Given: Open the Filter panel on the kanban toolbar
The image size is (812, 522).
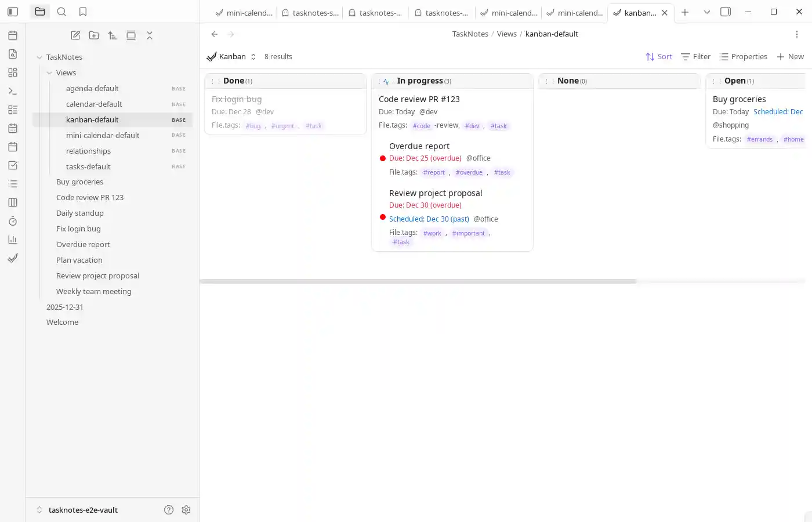Looking at the screenshot, I should (x=695, y=56).
